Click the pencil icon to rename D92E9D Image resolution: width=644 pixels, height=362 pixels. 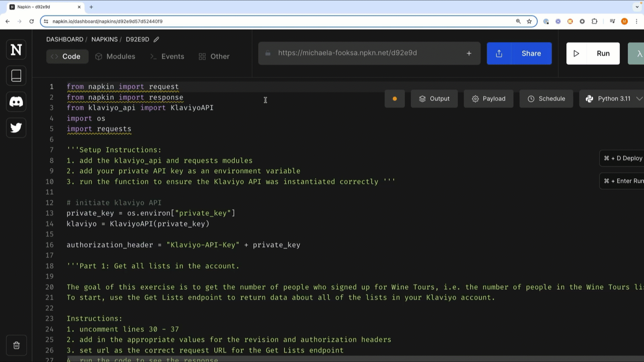[156, 40]
